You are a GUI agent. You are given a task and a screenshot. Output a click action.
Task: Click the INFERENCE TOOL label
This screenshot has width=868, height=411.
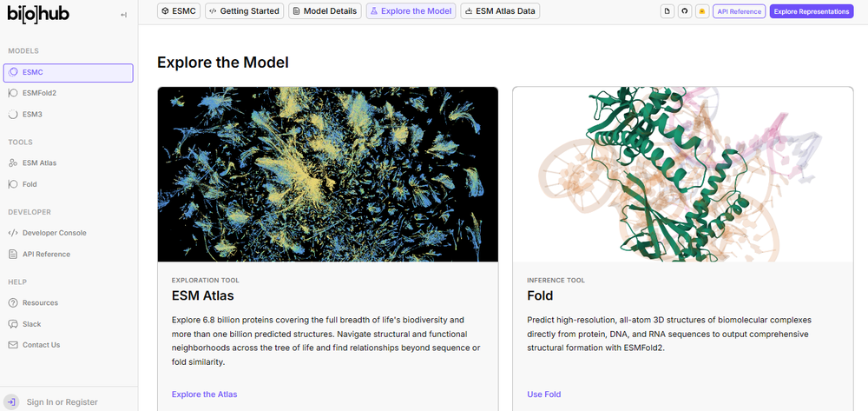(556, 281)
